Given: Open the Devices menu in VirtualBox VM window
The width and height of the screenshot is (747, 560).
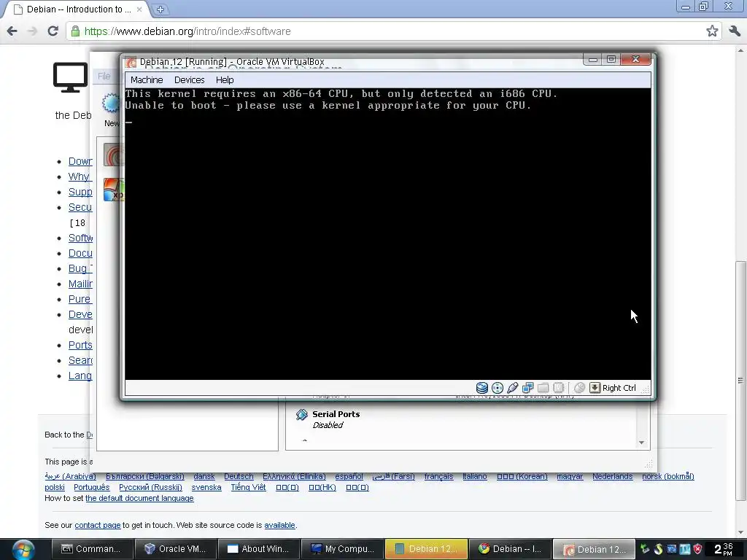Looking at the screenshot, I should 189,80.
